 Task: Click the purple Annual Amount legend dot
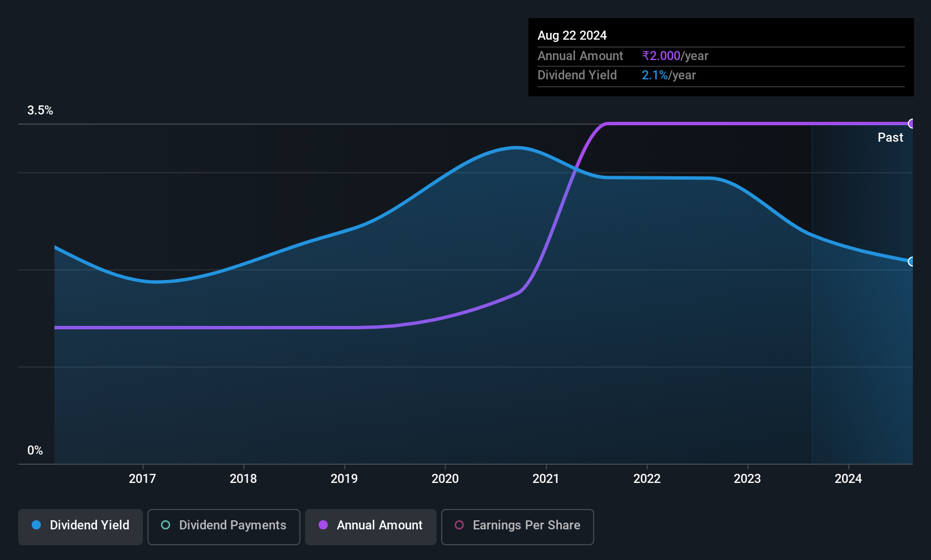tap(323, 525)
